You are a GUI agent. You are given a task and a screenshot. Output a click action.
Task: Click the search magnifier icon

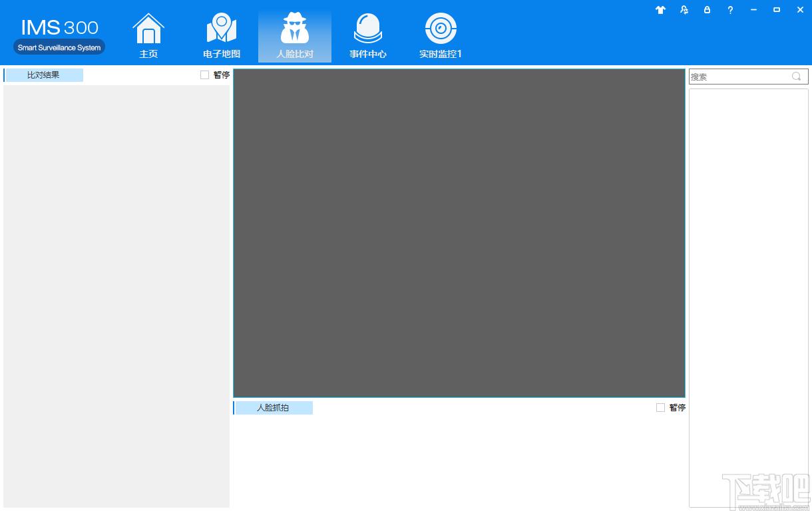[796, 77]
